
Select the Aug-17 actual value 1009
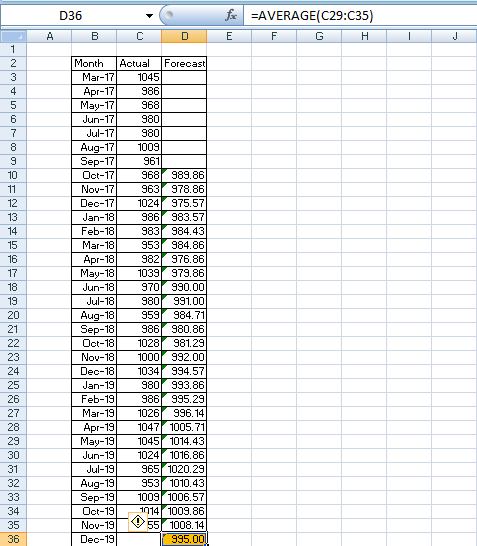pyautogui.click(x=139, y=147)
